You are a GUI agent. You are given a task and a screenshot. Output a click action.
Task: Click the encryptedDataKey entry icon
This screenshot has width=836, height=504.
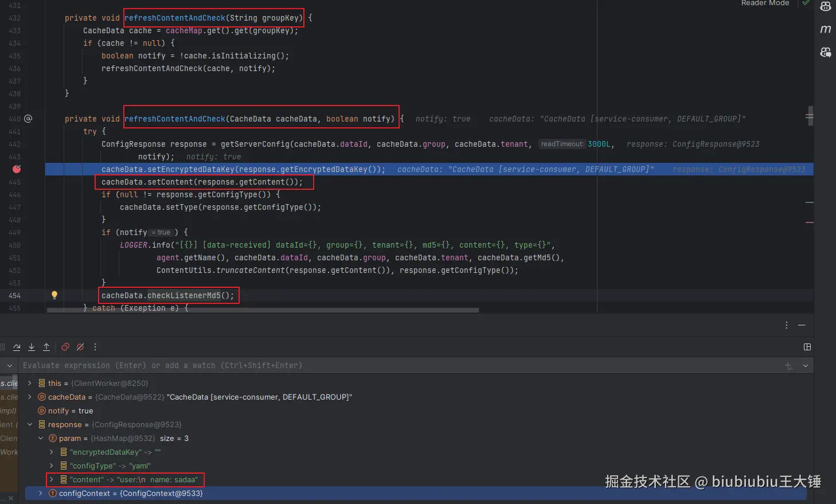[x=64, y=452]
